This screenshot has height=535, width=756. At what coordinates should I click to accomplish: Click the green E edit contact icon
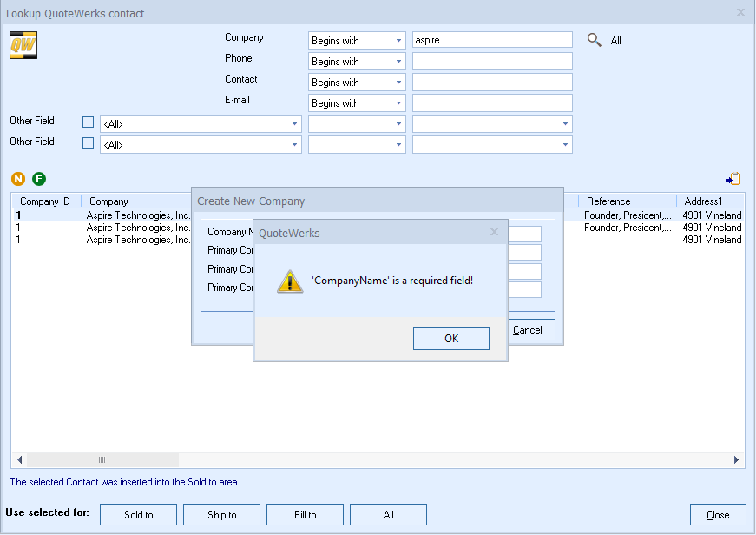click(x=39, y=179)
